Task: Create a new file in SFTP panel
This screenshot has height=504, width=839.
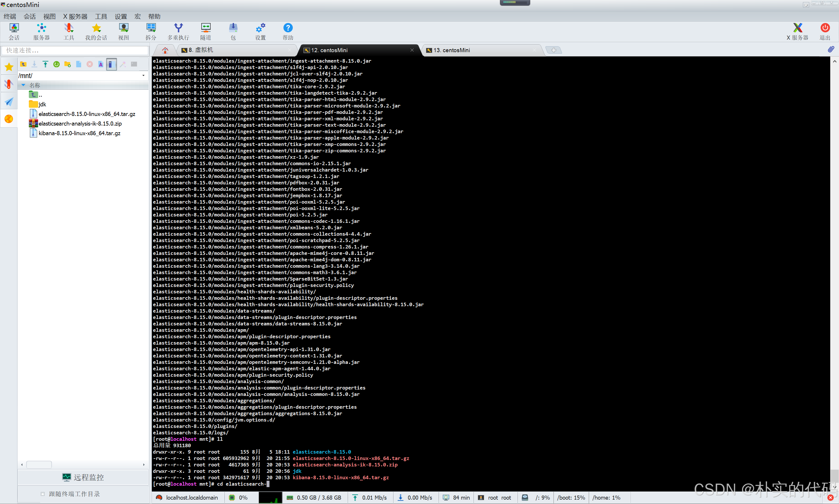Action: (78, 64)
